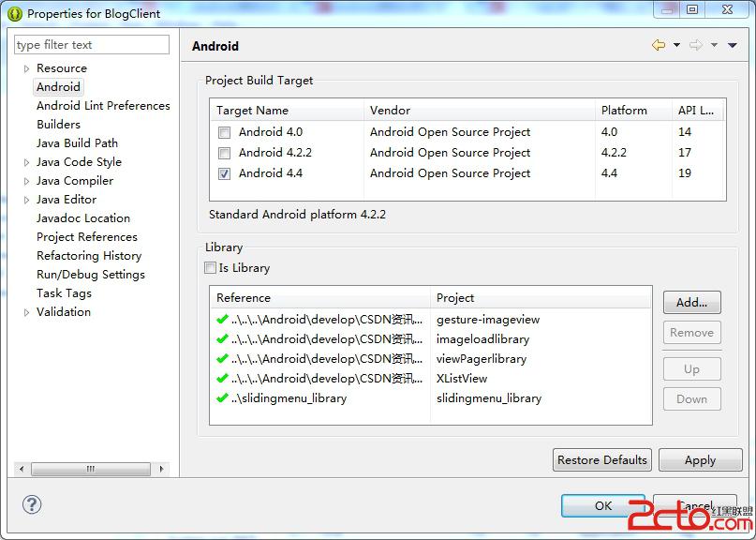Viewport: 756px width, 540px height.
Task: Click the scrollbar left arrow
Action: 22,469
